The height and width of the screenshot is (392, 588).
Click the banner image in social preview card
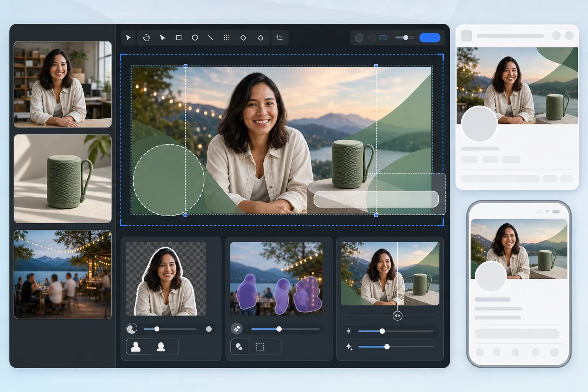tap(517, 86)
